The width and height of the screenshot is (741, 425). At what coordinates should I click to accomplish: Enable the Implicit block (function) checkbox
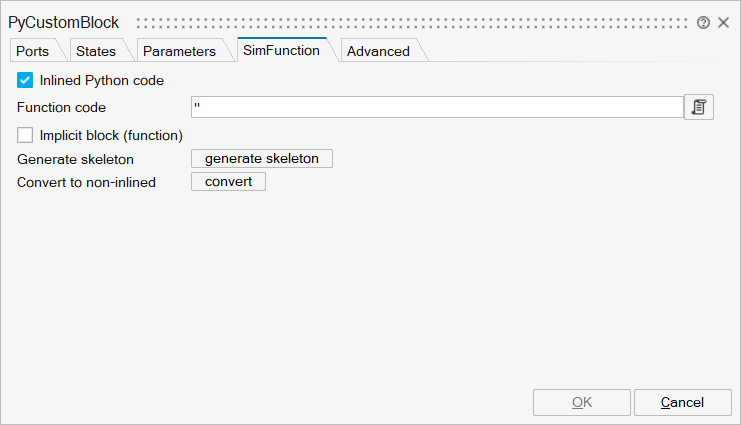coord(26,134)
